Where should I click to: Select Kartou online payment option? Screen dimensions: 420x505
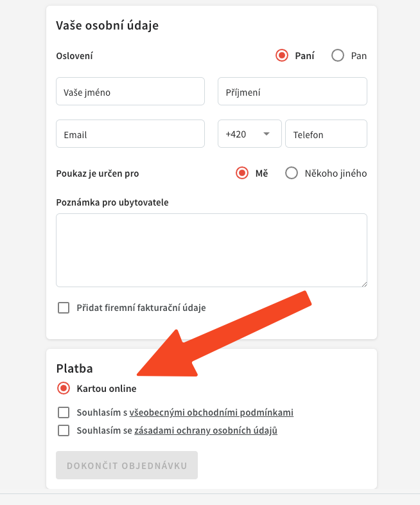(64, 388)
